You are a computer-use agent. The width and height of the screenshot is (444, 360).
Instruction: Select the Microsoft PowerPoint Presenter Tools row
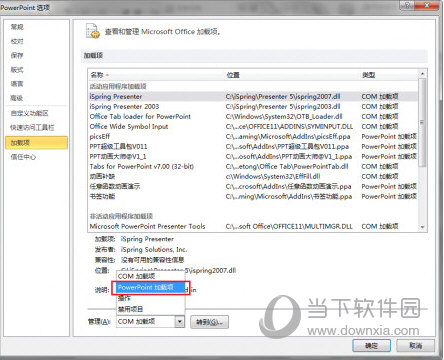[253, 226]
